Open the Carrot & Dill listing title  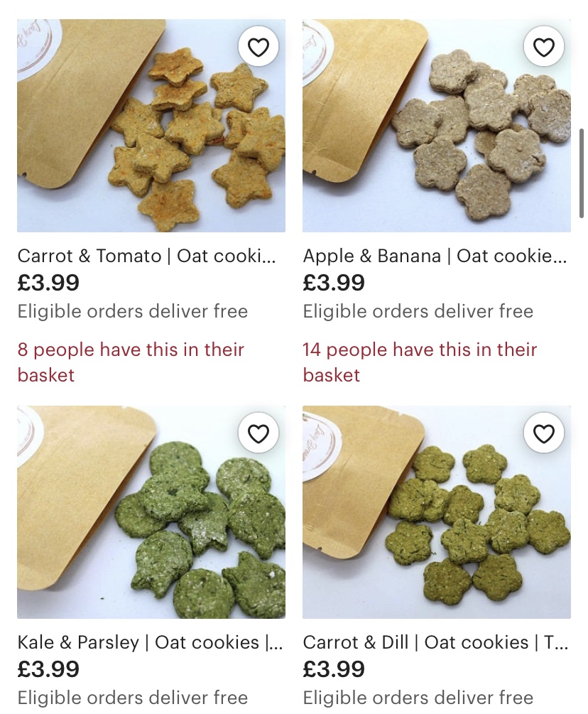pos(435,642)
